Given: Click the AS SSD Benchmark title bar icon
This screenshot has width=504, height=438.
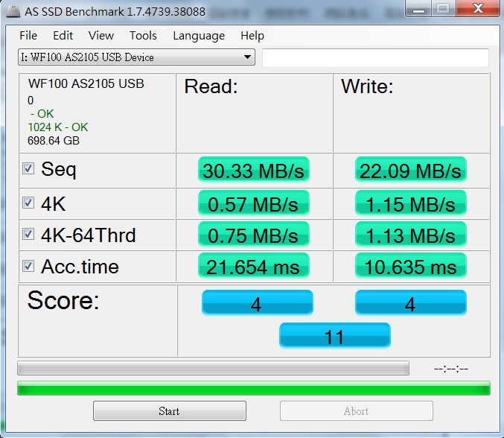Looking at the screenshot, I should click(x=13, y=11).
